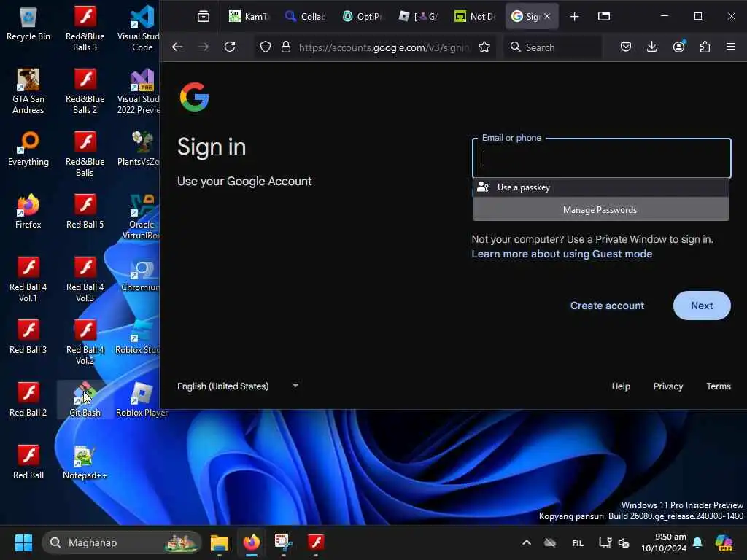Open tracking protection shield icon
Viewport: 747px width, 560px height.
click(x=266, y=47)
